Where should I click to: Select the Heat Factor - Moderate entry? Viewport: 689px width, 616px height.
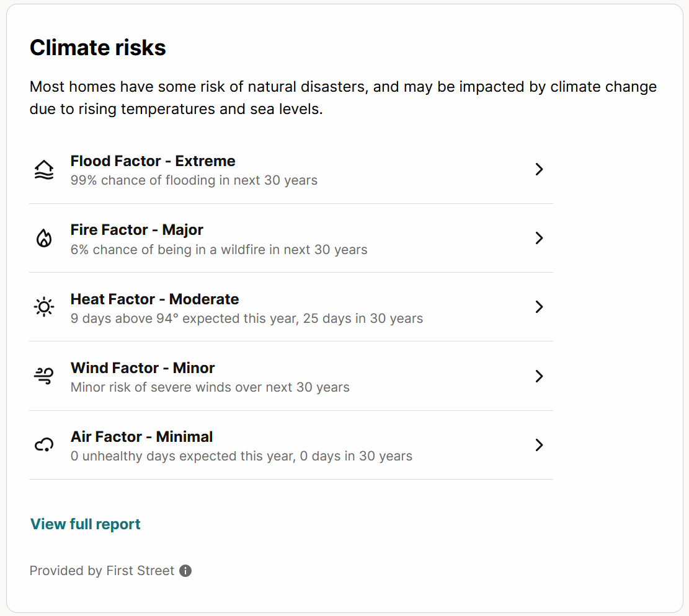click(154, 299)
